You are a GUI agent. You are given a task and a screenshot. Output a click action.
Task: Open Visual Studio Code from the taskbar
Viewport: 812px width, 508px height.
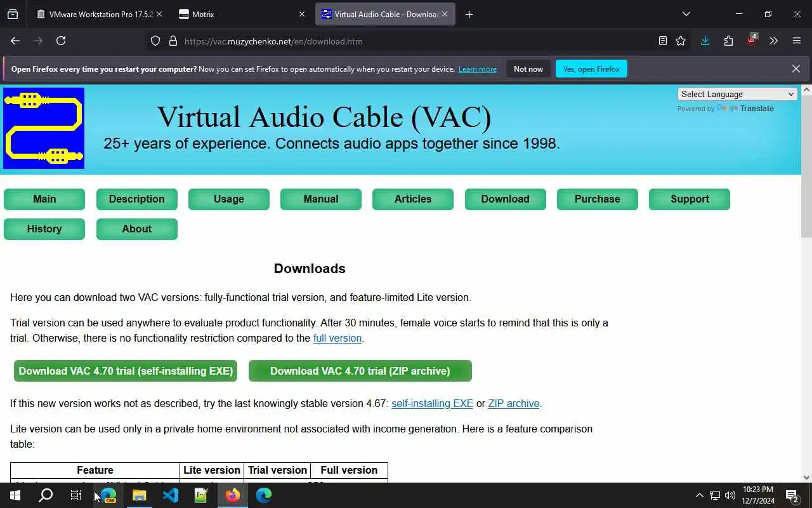[170, 495]
